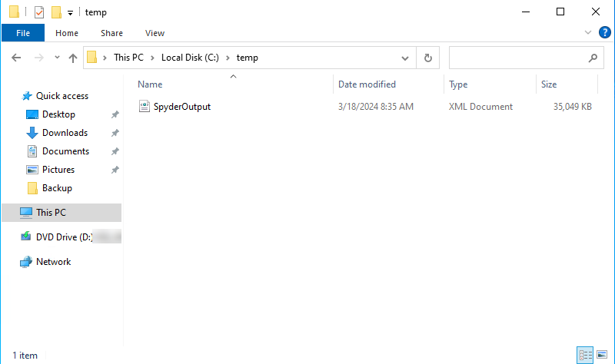Viewport: 615px width, 364px height.
Task: Maximize the temp window
Action: pos(560,12)
